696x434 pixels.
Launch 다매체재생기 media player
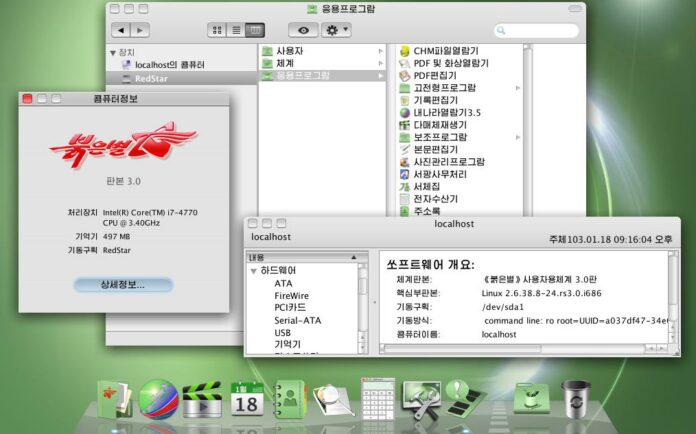[440, 125]
